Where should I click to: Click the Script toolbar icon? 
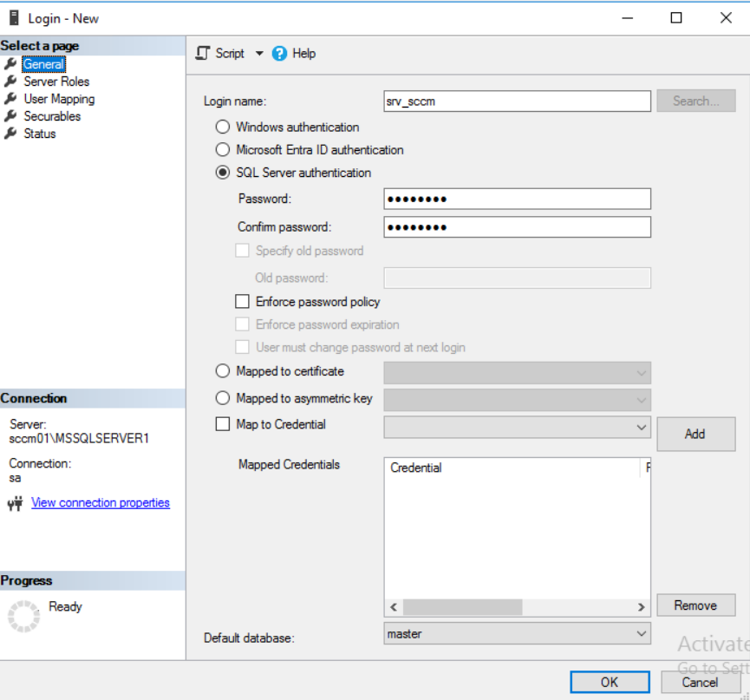pyautogui.click(x=201, y=53)
